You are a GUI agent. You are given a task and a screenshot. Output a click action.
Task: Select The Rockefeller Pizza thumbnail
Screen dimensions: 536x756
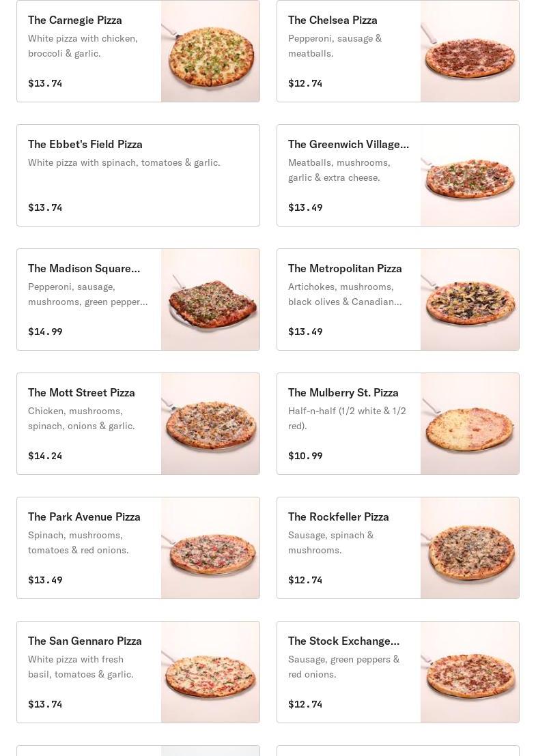coord(470,548)
